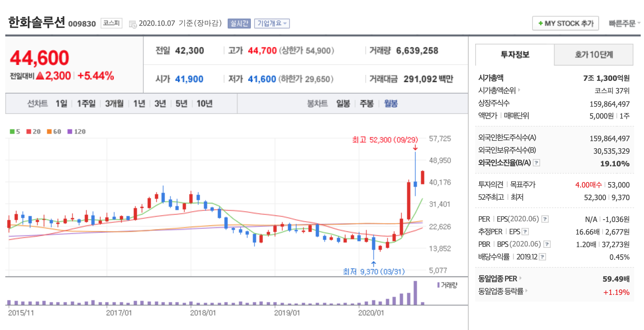Click the +1.19% sector change value
Image resolution: width=644 pixels, height=330 pixels.
616,292
